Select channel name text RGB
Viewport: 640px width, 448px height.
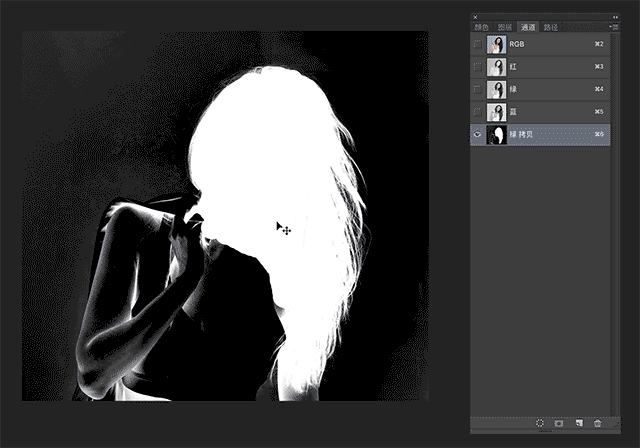coord(517,44)
